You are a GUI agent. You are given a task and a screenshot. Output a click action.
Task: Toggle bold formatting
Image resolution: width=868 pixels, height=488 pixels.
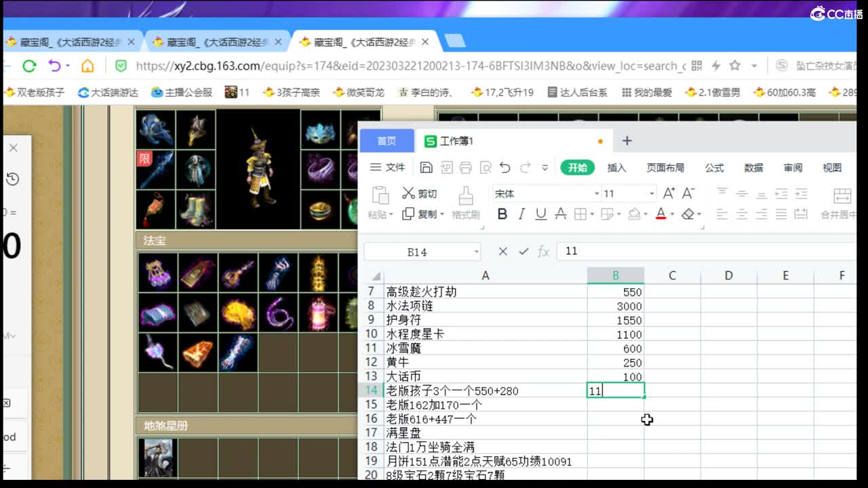(x=502, y=214)
